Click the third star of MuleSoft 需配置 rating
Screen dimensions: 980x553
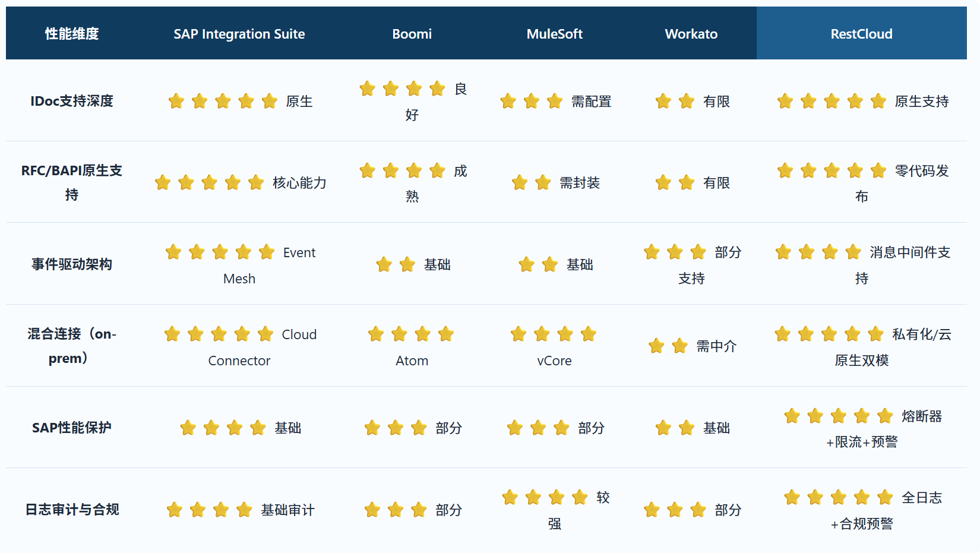tap(555, 101)
